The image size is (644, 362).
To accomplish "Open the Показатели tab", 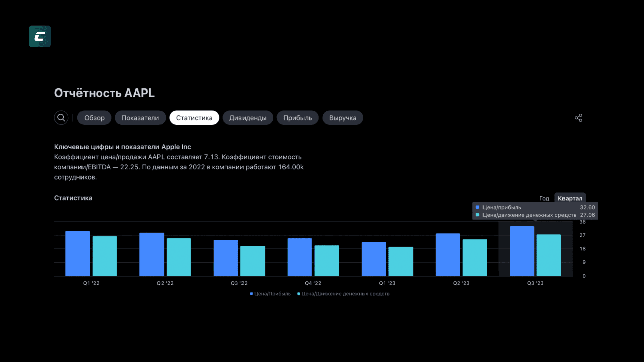I will [140, 118].
